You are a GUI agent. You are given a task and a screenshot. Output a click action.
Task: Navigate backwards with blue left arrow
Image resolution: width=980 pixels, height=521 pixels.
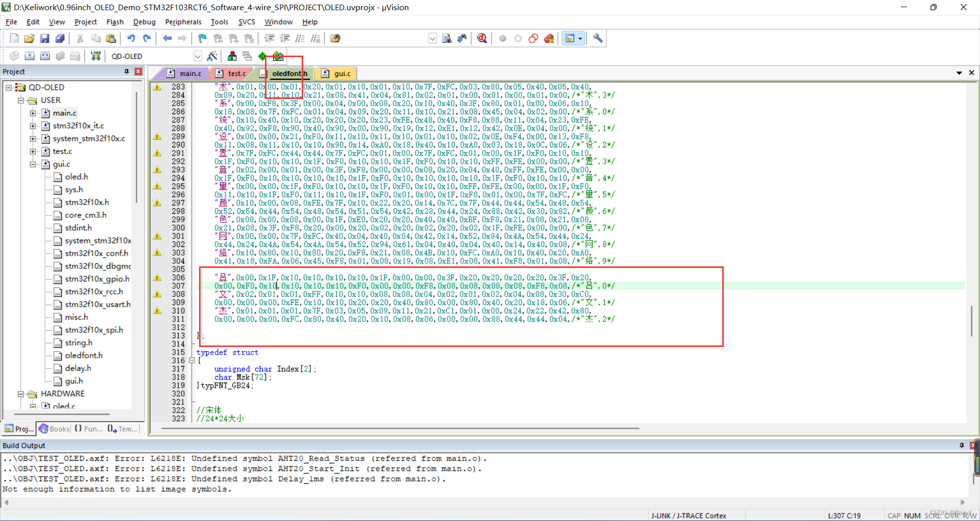[x=167, y=38]
